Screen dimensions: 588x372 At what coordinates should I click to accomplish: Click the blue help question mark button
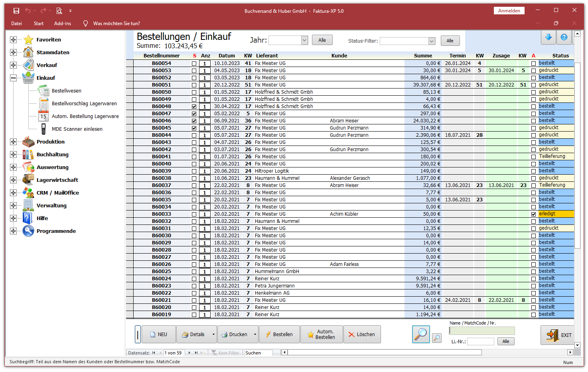coord(564,37)
